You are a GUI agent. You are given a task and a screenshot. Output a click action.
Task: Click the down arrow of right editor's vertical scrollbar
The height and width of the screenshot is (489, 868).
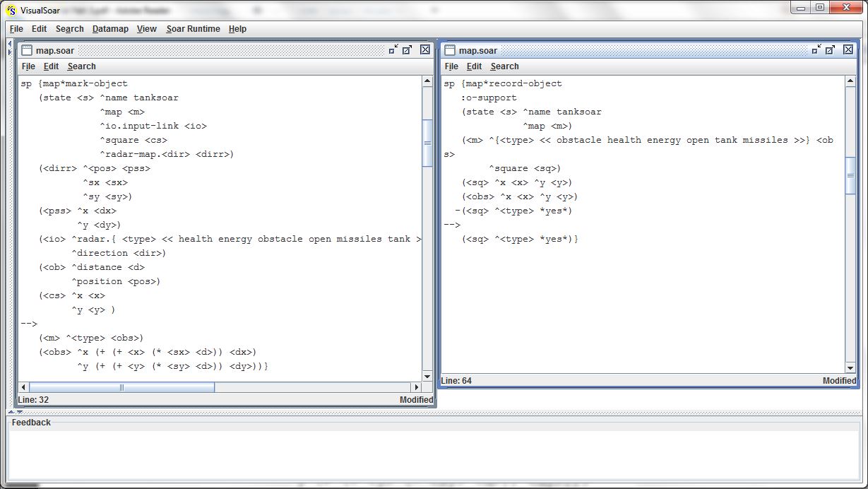pos(850,368)
